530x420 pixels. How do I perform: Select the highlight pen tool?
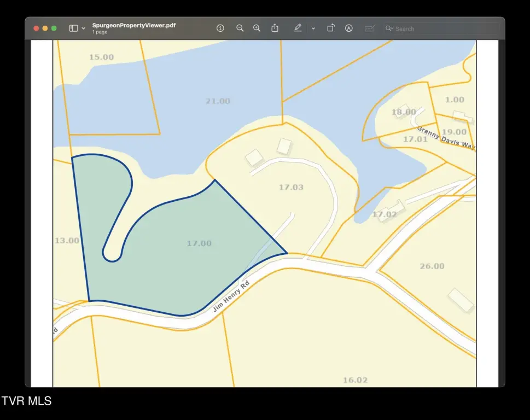298,28
